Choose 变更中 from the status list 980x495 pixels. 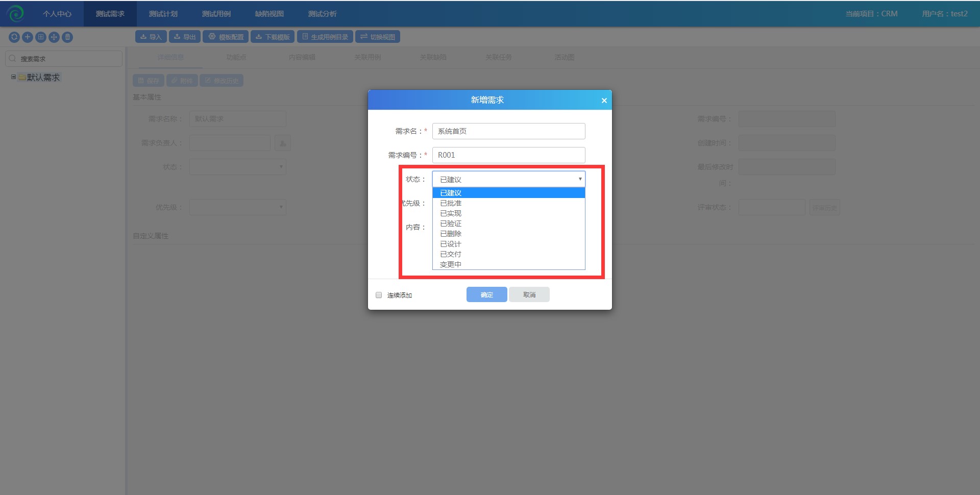[509, 264]
